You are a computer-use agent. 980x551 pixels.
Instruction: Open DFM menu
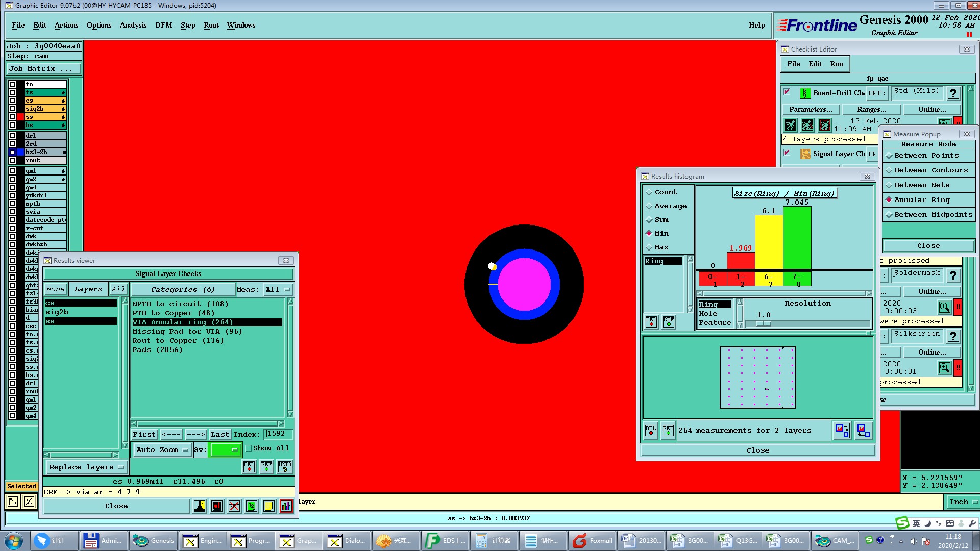(164, 26)
